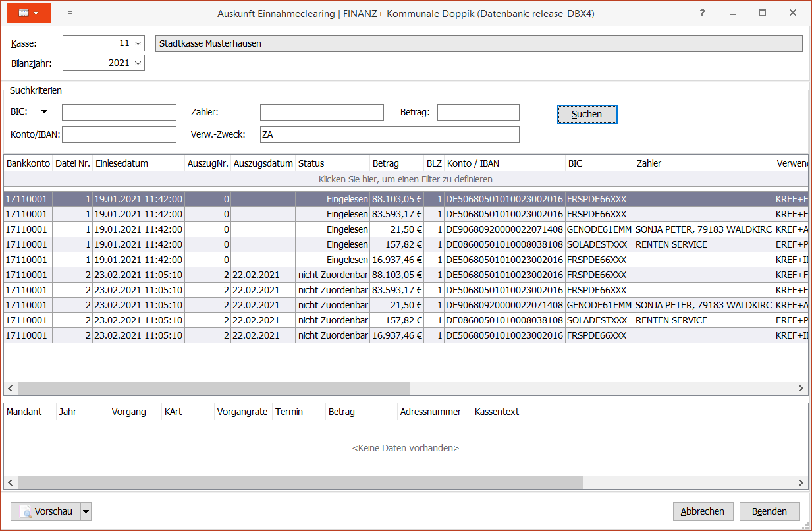Click the Vorschau button

point(45,511)
